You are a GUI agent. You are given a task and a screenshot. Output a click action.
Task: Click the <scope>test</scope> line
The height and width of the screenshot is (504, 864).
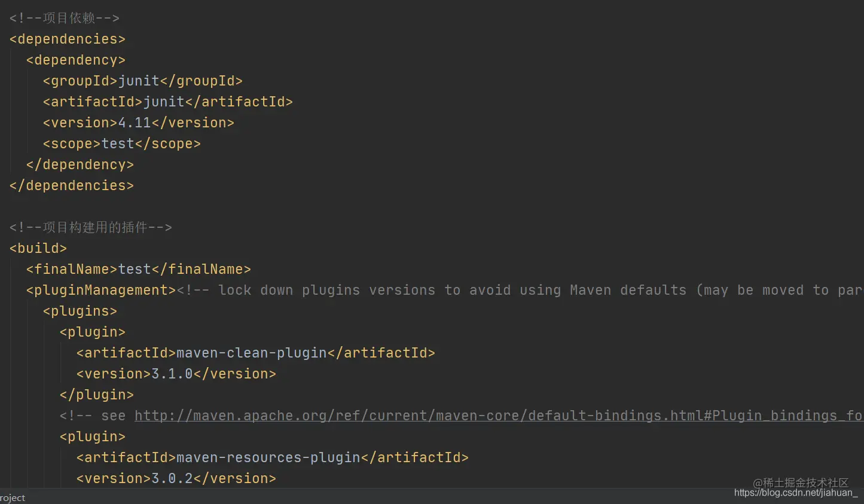pos(122,143)
